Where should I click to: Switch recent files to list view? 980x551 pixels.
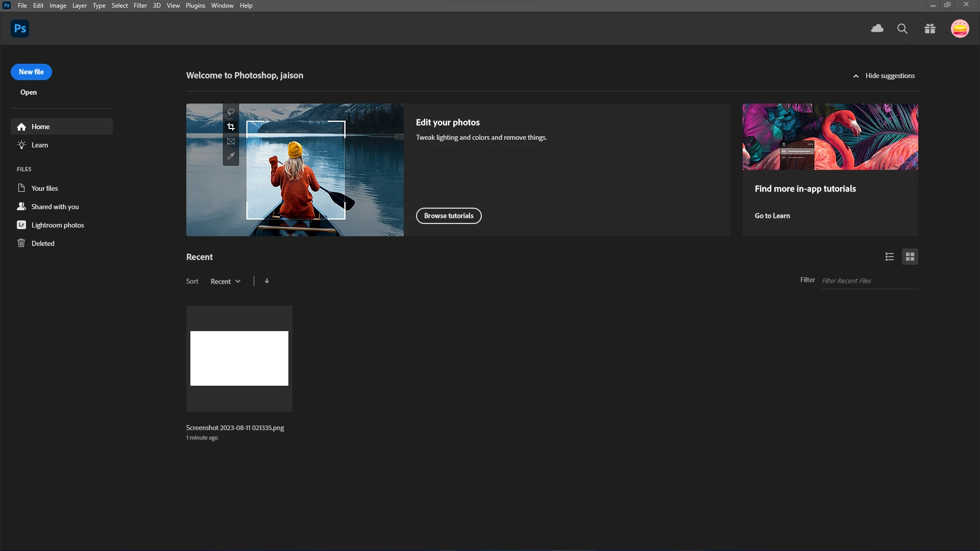coord(890,257)
